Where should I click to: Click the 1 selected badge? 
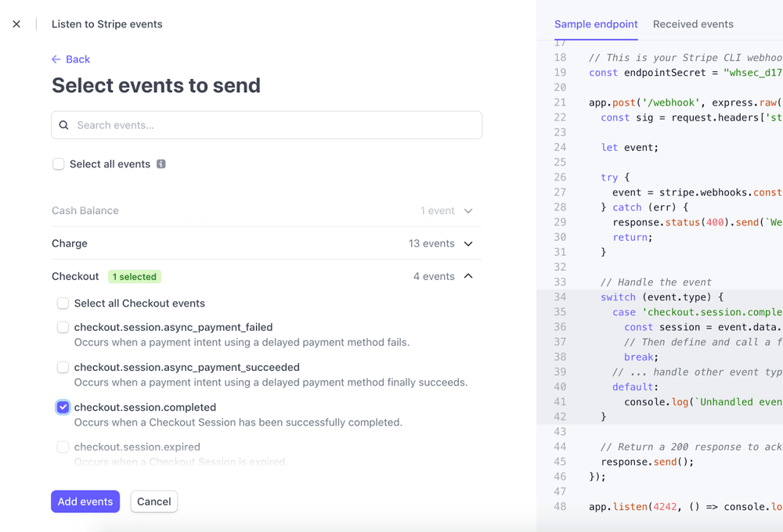click(135, 276)
